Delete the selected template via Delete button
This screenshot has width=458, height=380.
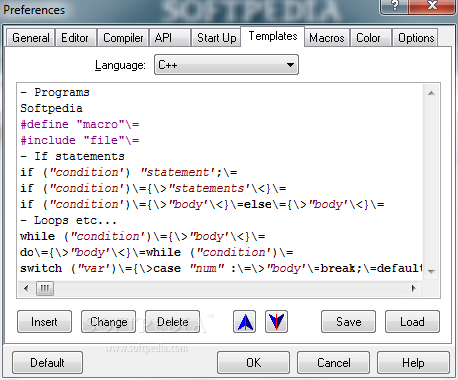coord(172,322)
